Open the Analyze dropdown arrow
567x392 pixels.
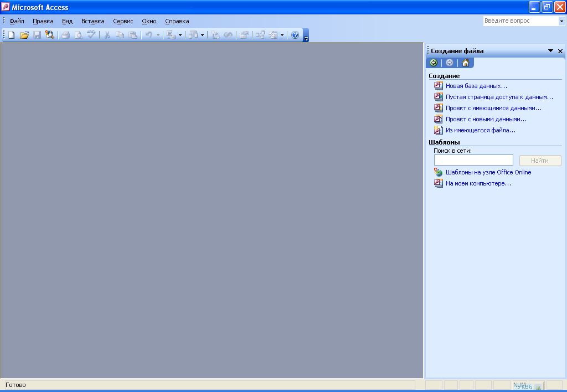tap(202, 35)
